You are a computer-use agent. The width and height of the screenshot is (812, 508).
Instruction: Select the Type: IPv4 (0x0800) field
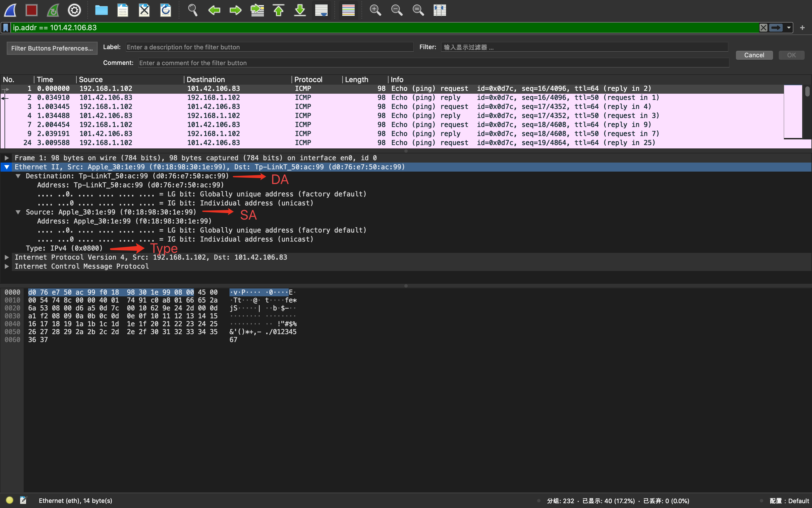click(x=64, y=248)
